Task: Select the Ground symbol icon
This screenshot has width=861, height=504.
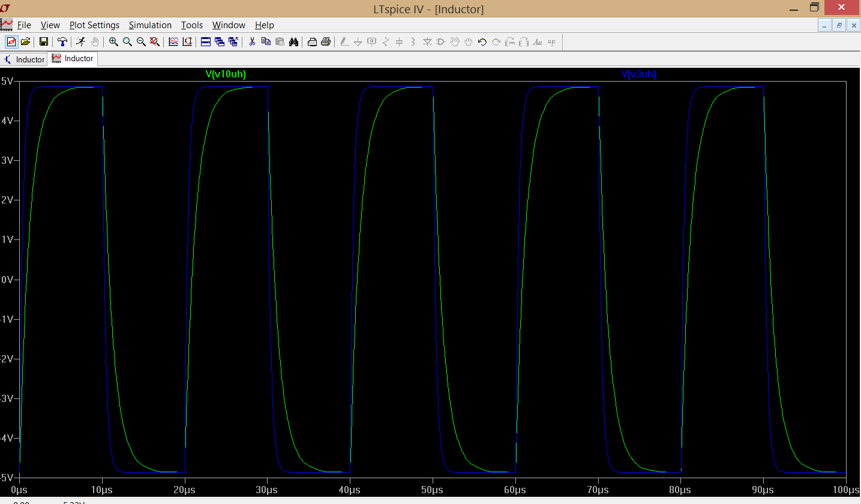Action: pos(358,41)
